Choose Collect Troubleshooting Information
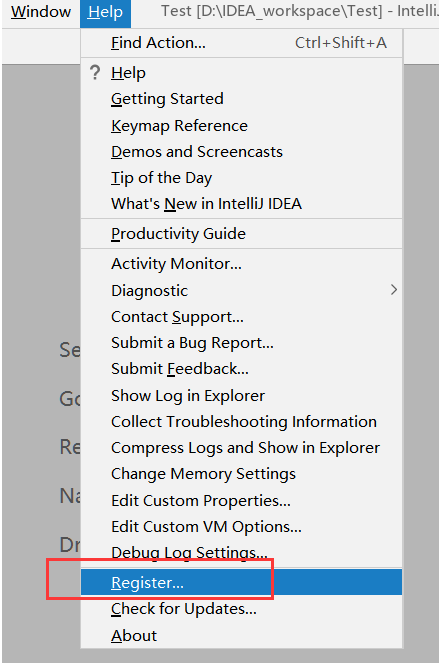 click(x=241, y=422)
